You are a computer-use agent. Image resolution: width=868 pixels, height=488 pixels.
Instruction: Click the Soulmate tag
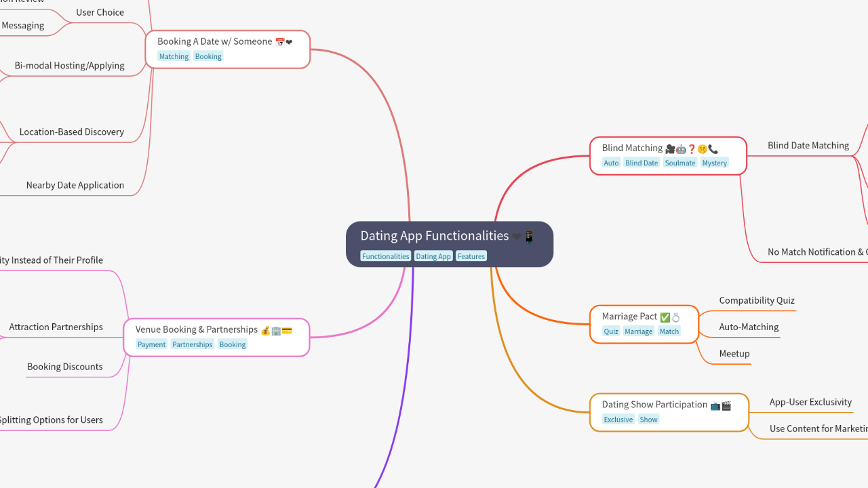[680, 163]
